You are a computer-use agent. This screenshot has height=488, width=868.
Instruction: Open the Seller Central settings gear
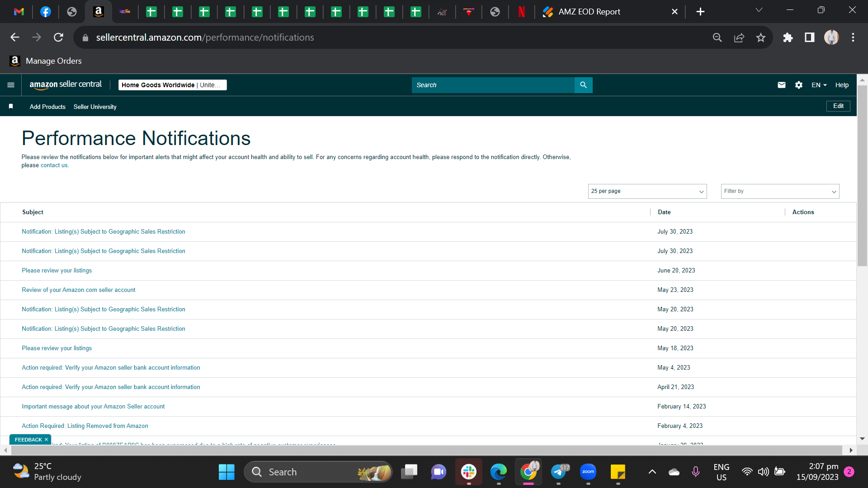[x=799, y=85]
